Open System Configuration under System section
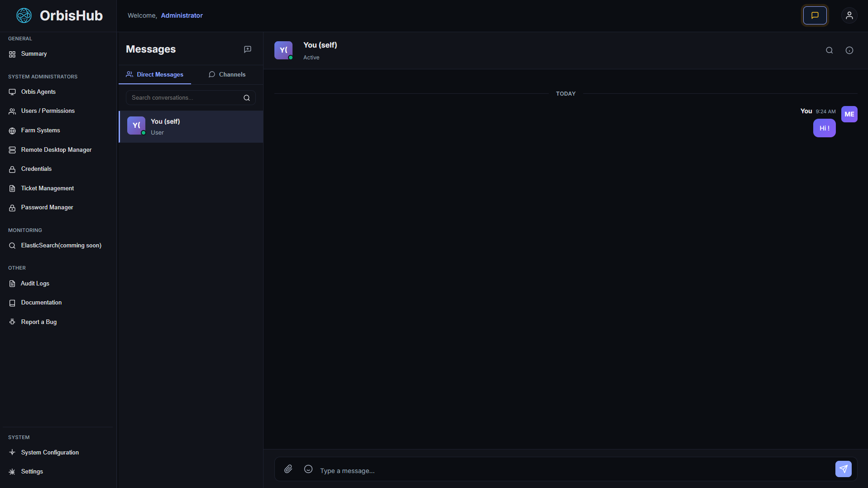 tap(49, 452)
